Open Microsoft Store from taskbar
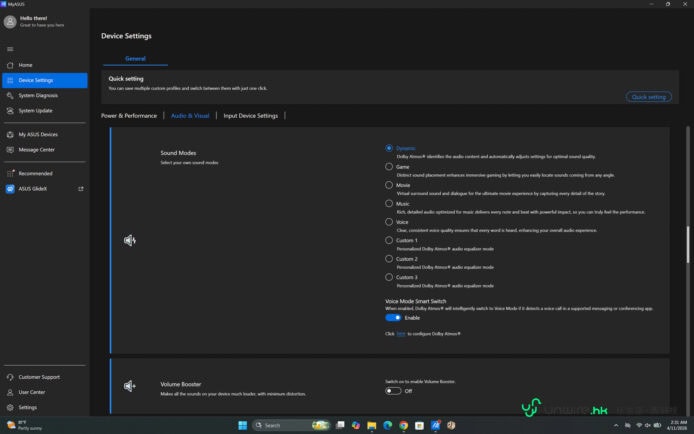The width and height of the screenshot is (694, 434). tap(420, 425)
